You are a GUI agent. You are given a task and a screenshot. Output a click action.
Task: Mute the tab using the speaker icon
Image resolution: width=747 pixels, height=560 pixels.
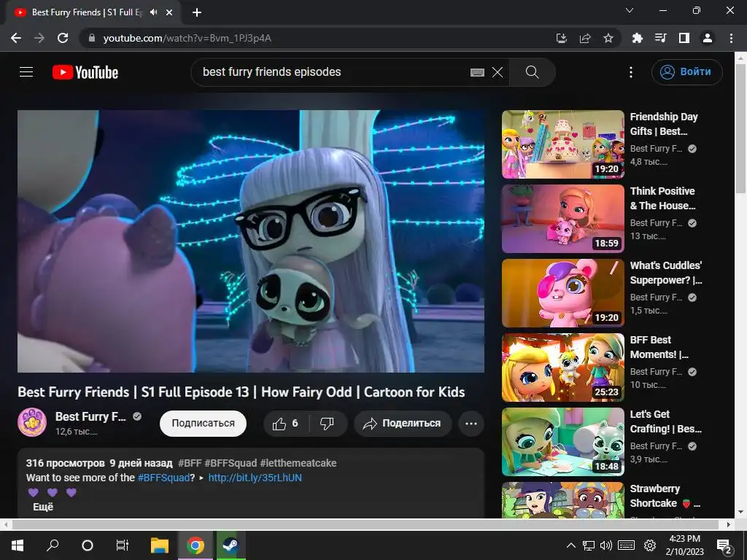pos(153,12)
